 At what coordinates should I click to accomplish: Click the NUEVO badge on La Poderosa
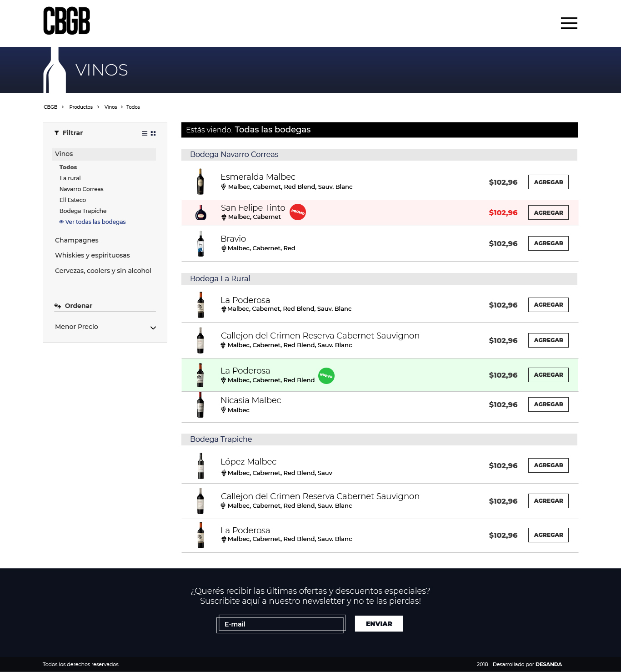pos(326,376)
